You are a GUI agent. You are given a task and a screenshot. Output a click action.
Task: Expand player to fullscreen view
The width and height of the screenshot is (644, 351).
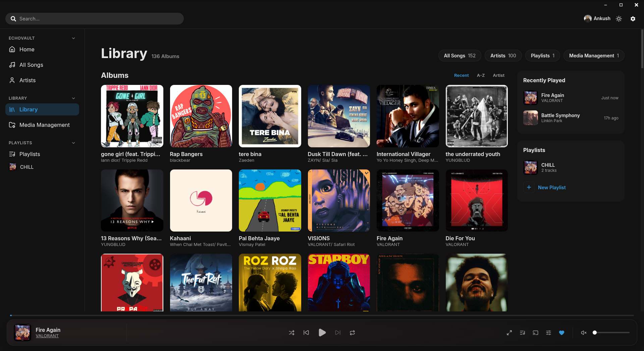(509, 333)
